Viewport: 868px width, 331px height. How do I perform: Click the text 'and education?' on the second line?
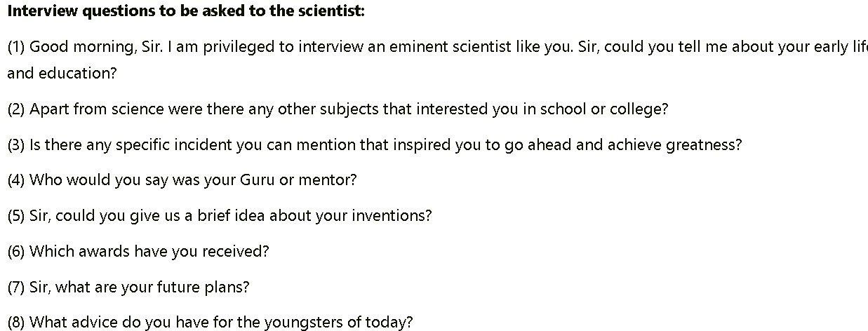pos(62,73)
